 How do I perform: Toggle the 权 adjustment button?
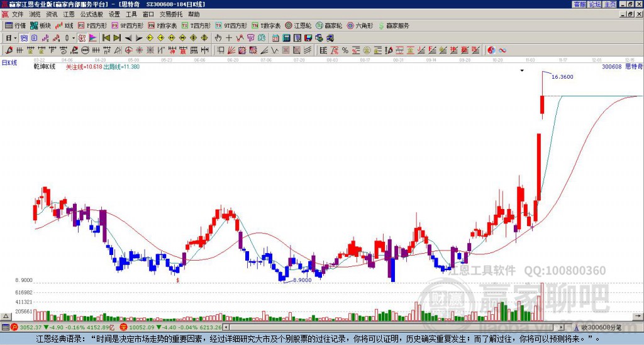pos(82,38)
